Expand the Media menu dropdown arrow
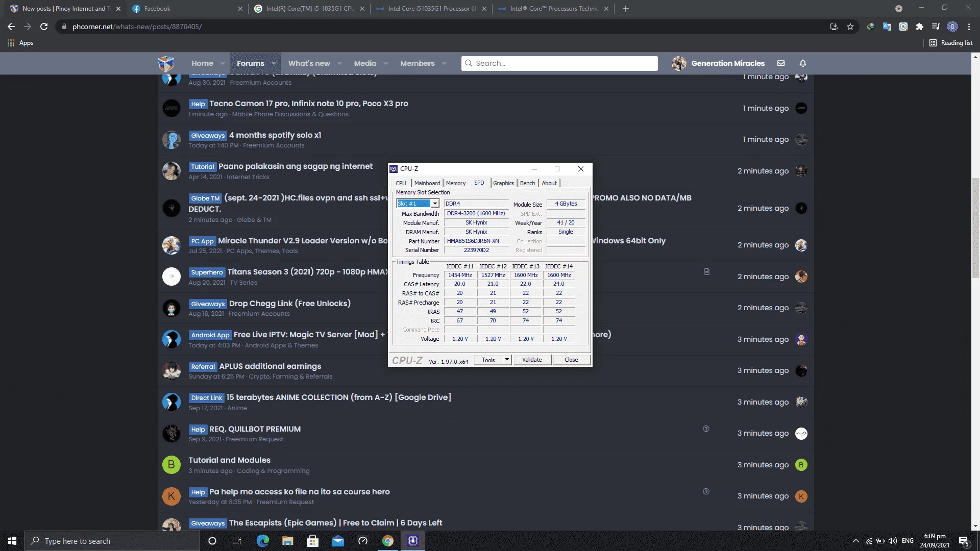Viewport: 980px width, 551px height. coord(386,63)
